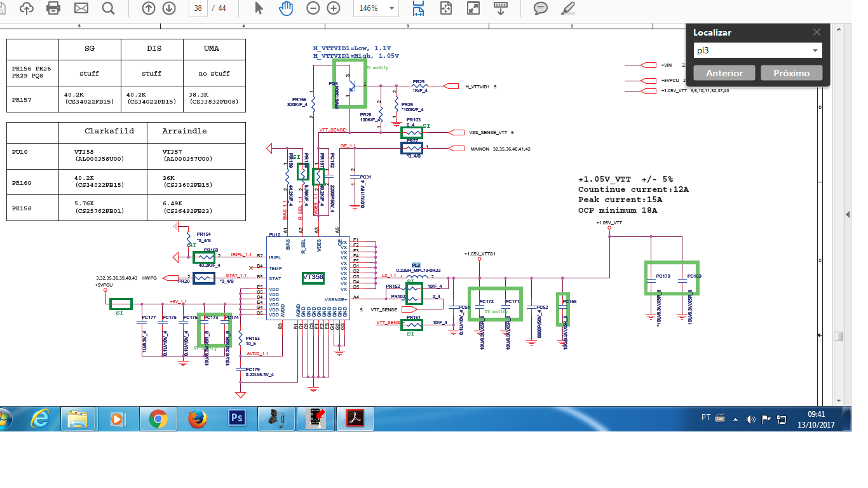Open Google Chrome from the taskbar
Viewport: 868px width, 488px height.
coord(158,419)
